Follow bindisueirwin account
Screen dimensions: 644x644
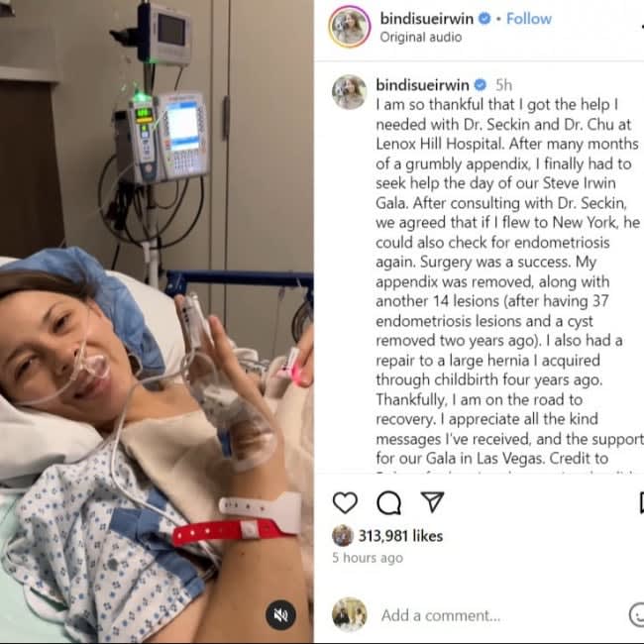click(x=529, y=19)
